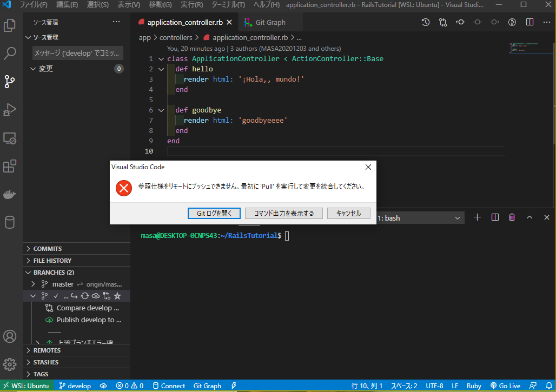Switch to the Git Graph tab
Image resolution: width=556 pixels, height=392 pixels.
pos(270,22)
